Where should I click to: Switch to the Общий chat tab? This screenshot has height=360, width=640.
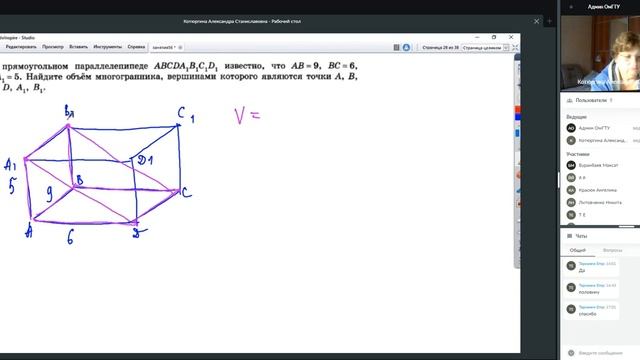(x=578, y=250)
